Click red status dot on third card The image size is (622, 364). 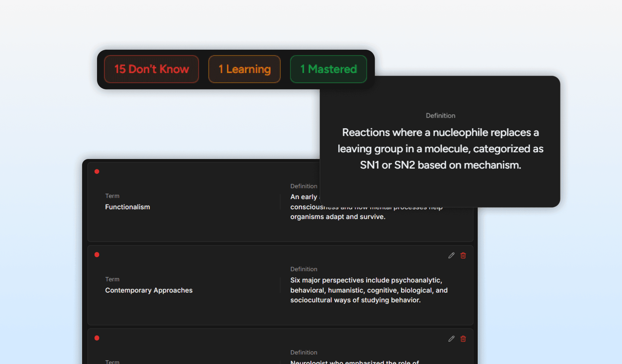click(x=97, y=338)
